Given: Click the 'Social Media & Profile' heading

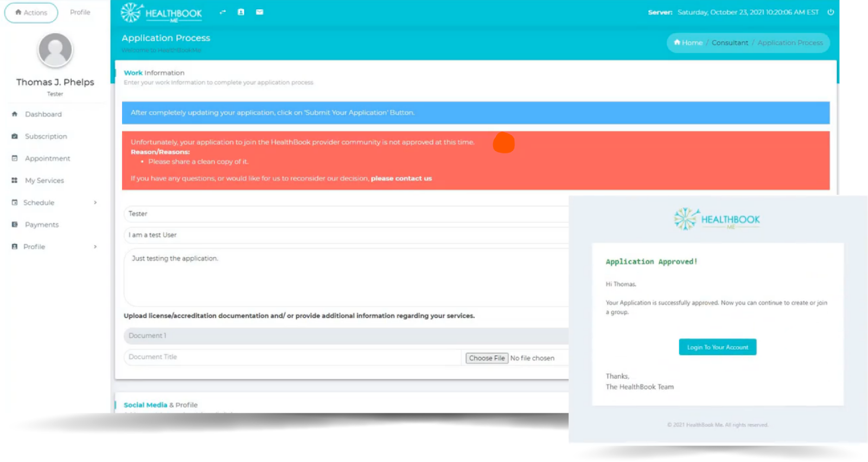Looking at the screenshot, I should [x=161, y=405].
